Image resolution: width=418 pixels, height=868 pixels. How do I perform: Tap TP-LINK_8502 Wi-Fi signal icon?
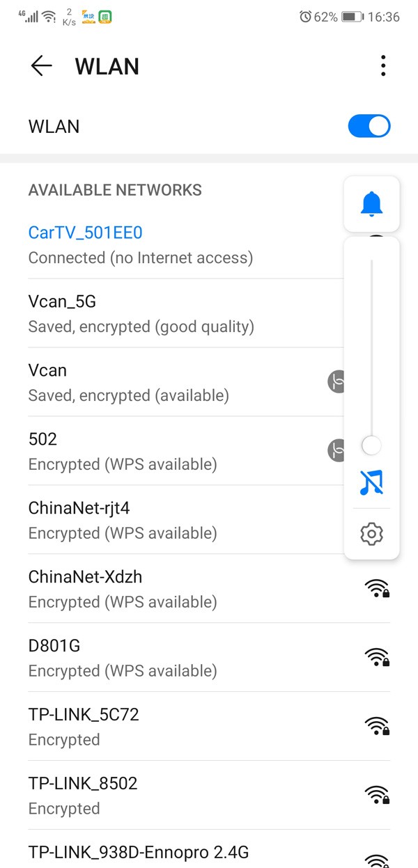pos(376,795)
